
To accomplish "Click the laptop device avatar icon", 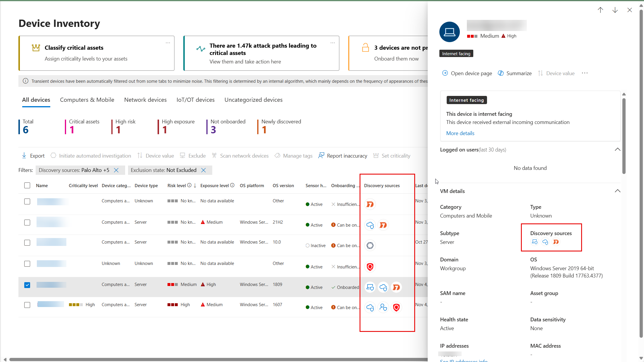I will point(449,32).
